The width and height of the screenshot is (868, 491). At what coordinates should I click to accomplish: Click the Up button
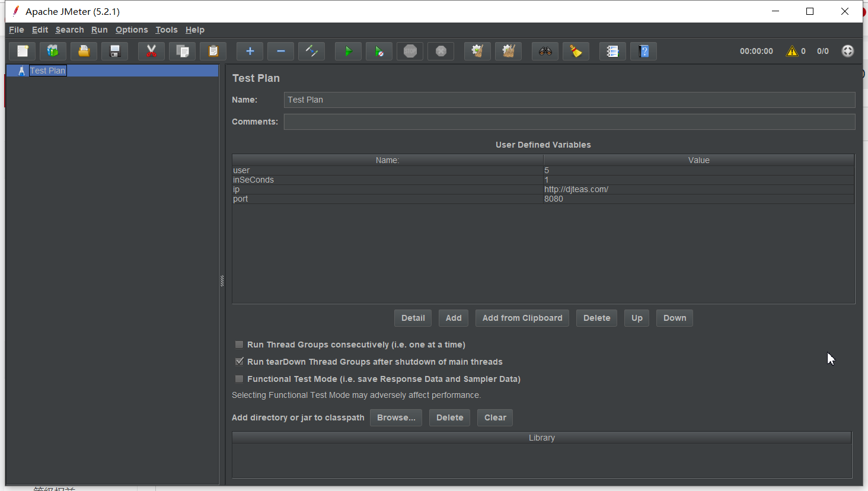pyautogui.click(x=637, y=318)
